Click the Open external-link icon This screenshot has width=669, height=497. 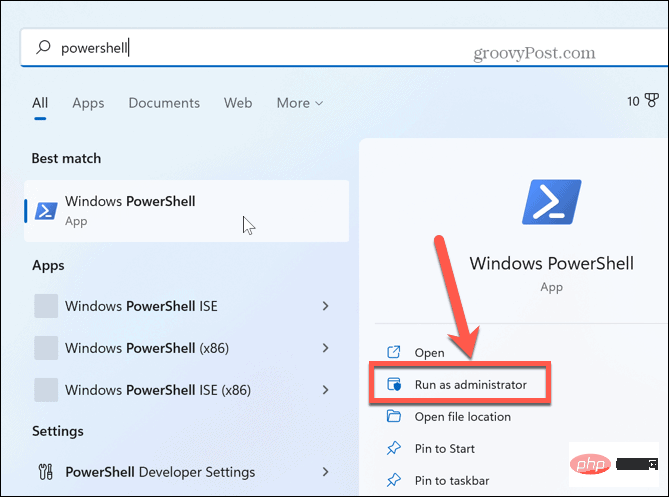(393, 352)
